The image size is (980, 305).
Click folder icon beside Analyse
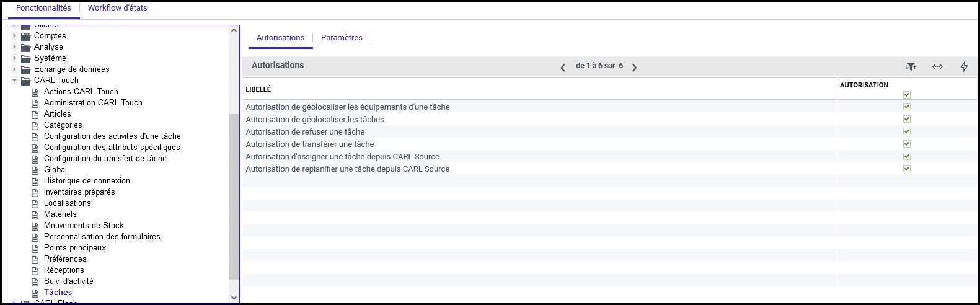point(26,47)
